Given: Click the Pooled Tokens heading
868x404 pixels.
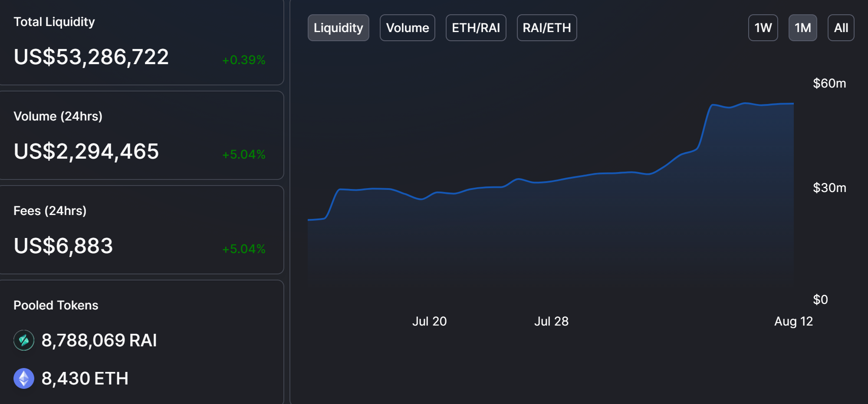Looking at the screenshot, I should [x=56, y=305].
